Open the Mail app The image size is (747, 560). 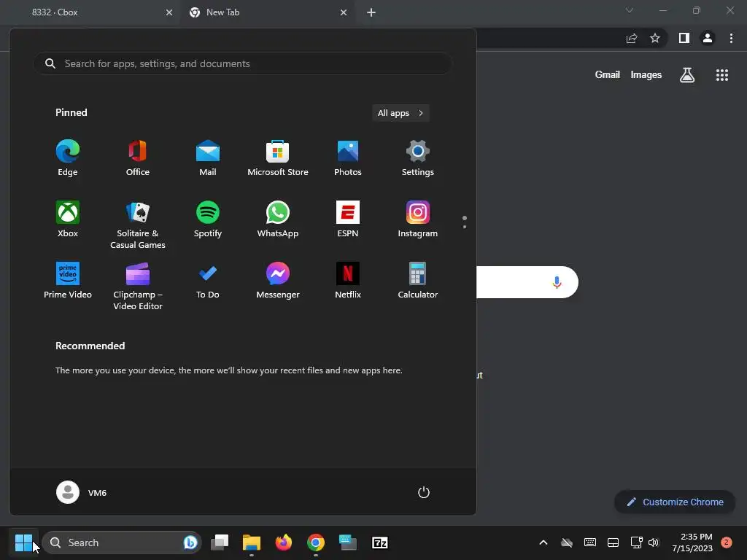(208, 157)
